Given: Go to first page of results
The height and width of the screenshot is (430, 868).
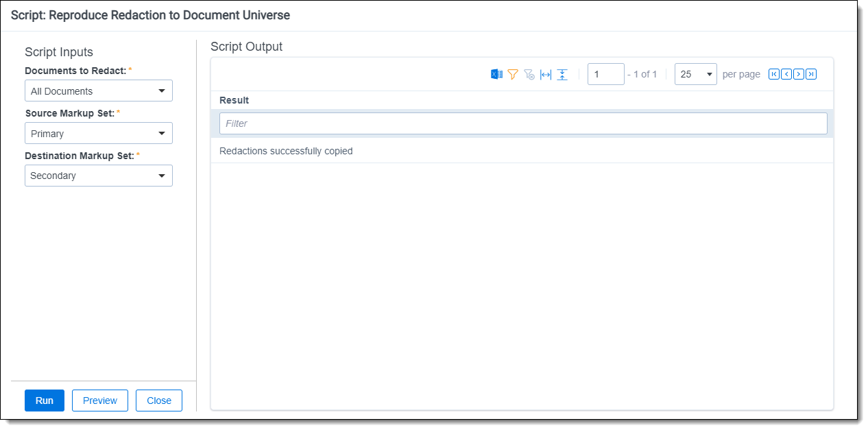Looking at the screenshot, I should [774, 74].
